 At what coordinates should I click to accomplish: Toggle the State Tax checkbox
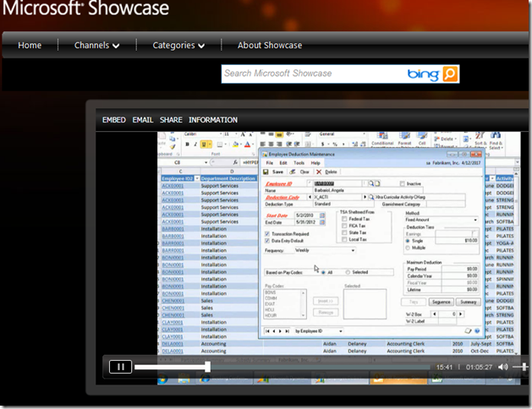pyautogui.click(x=344, y=232)
